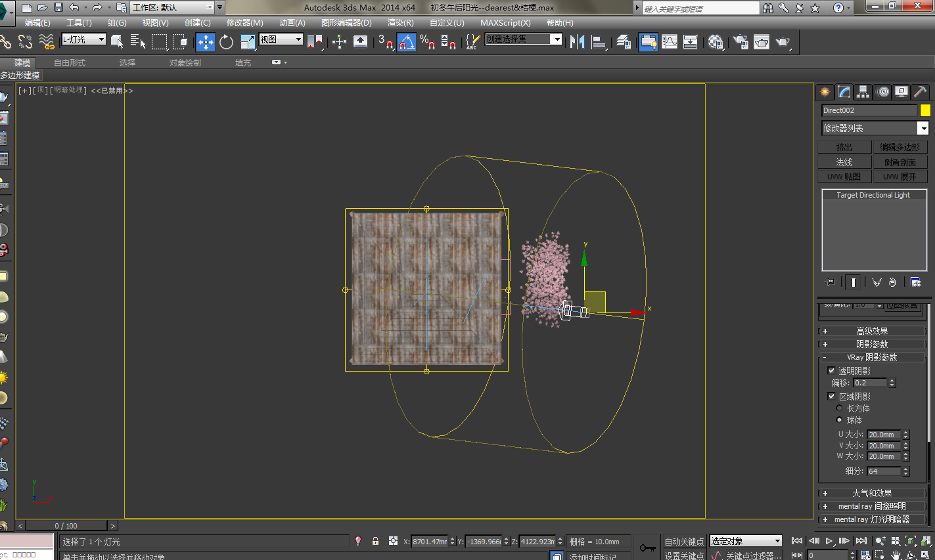
Task: Switch to the Create command panel
Action: (x=825, y=92)
